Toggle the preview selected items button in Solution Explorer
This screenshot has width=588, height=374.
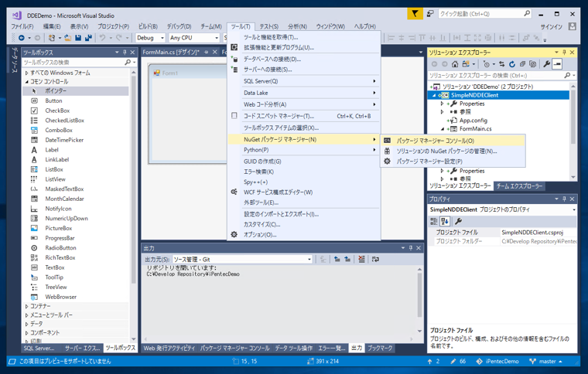pos(557,64)
